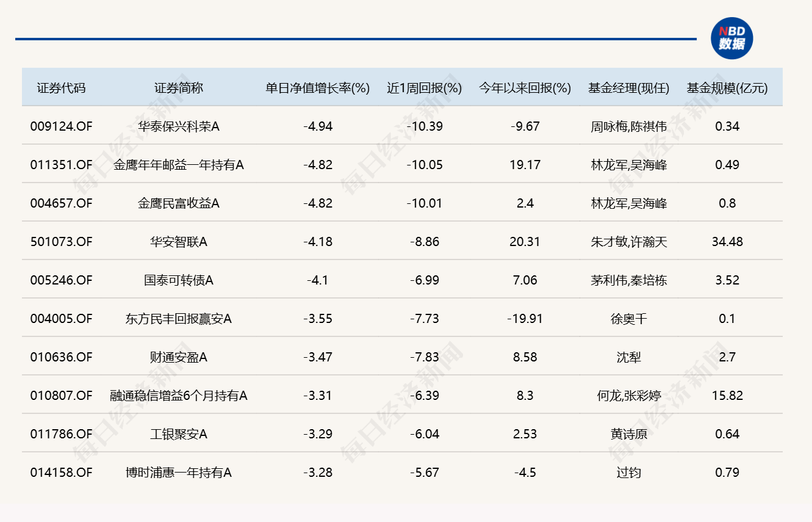Click fund name 财通安盈A
Viewport: 812px width, 522px height.
coord(179,357)
